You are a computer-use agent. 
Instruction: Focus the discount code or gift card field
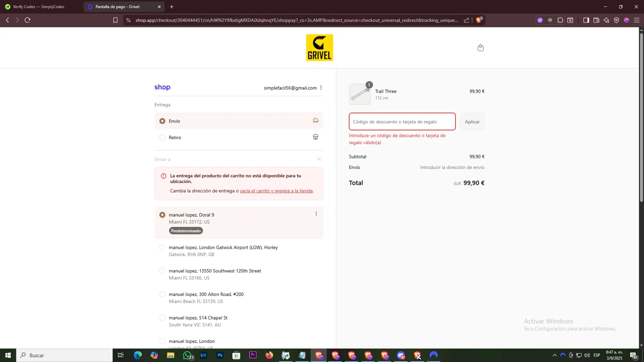point(402,122)
